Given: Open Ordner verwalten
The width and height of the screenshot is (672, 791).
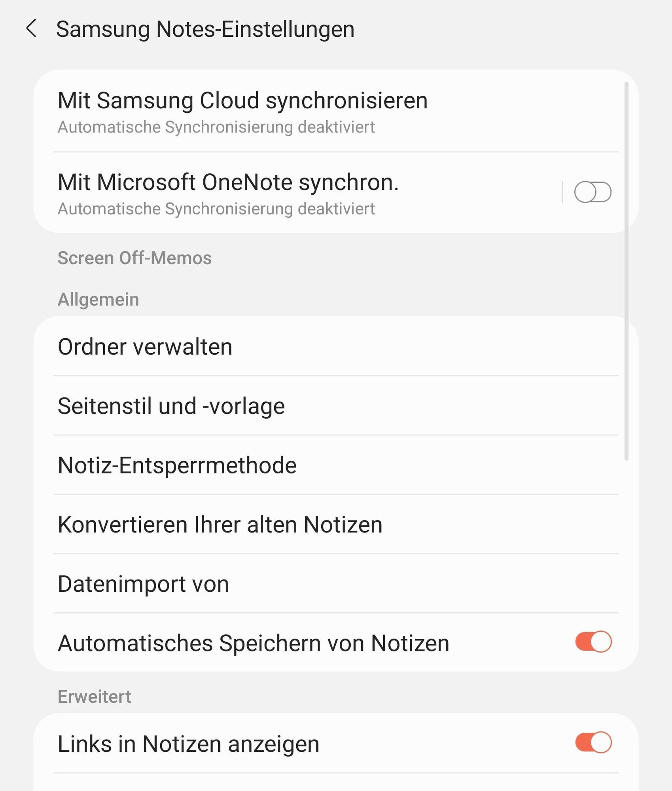Looking at the screenshot, I should click(145, 347).
